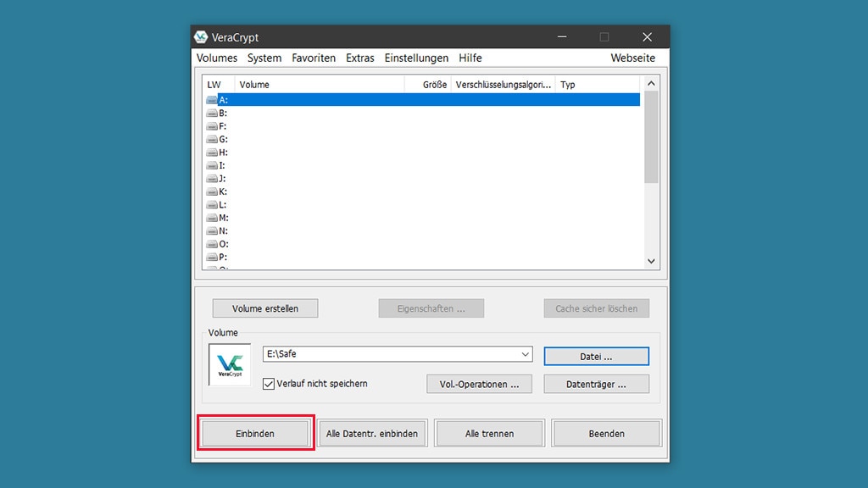868x488 pixels.
Task: Open the Hilfe menu
Action: 470,58
